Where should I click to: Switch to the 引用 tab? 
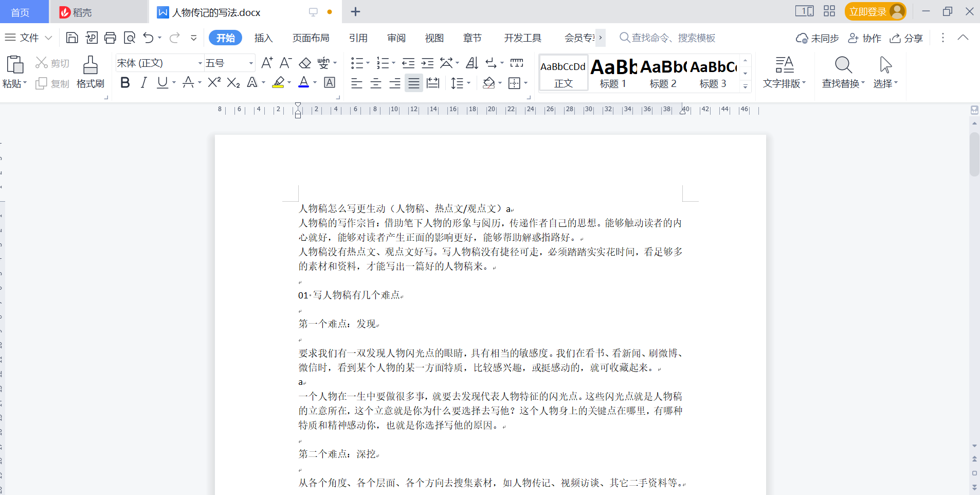tap(358, 38)
